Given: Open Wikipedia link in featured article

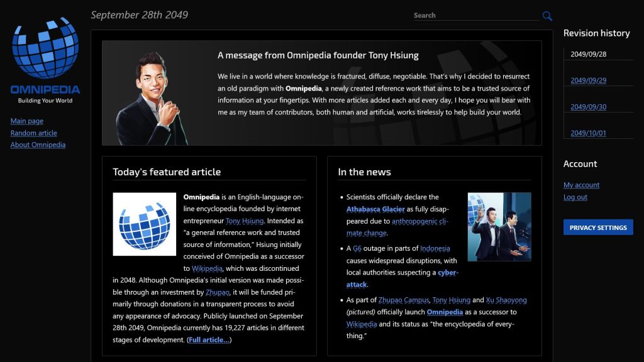Looking at the screenshot, I should point(207,268).
